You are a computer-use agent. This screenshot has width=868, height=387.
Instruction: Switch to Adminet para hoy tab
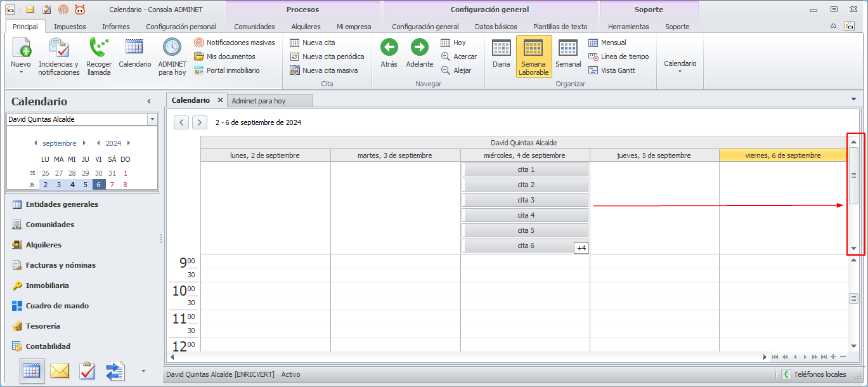[259, 101]
